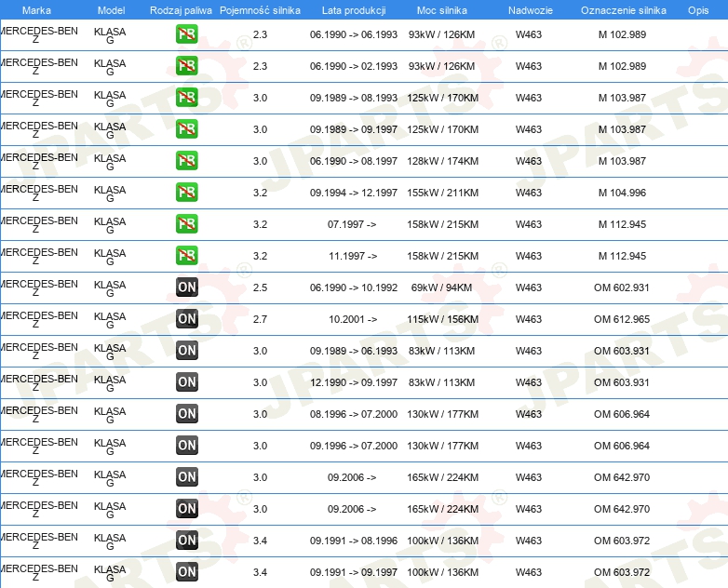This screenshot has width=728, height=588.
Task: Click the Opis column header
Action: pos(698,10)
